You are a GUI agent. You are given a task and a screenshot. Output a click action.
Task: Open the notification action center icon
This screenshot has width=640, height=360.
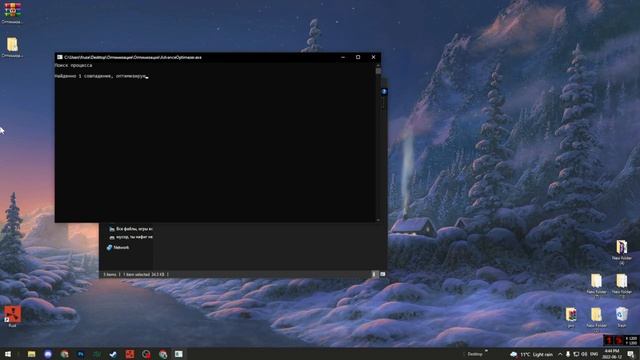(631, 354)
